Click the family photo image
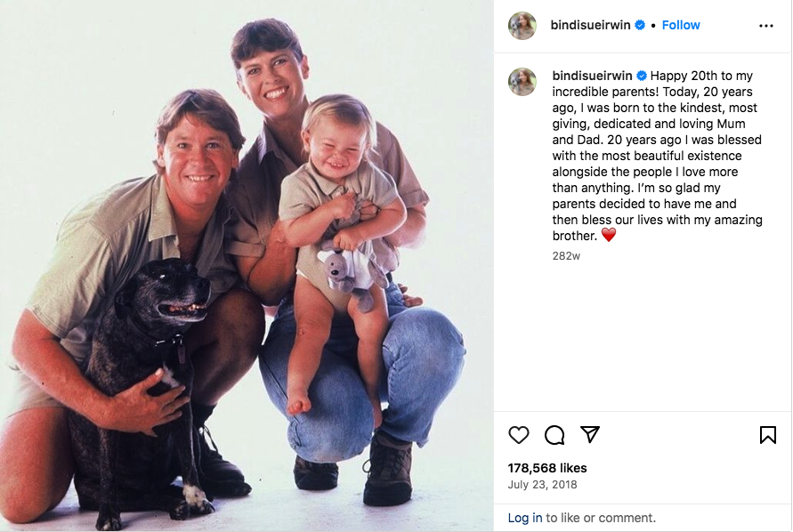The width and height of the screenshot is (793, 532). (247, 266)
